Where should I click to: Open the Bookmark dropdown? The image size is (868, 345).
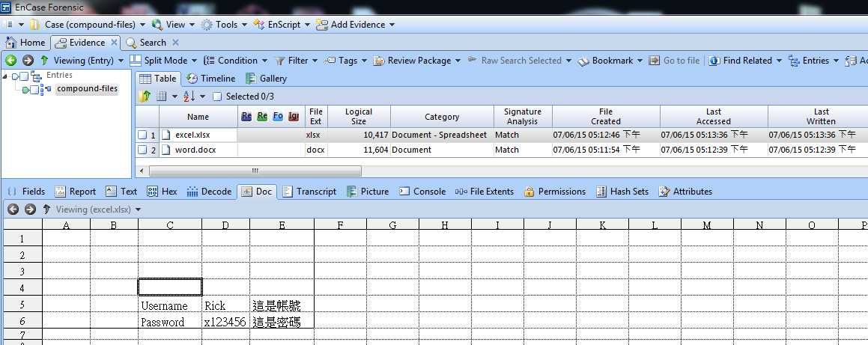(610, 61)
